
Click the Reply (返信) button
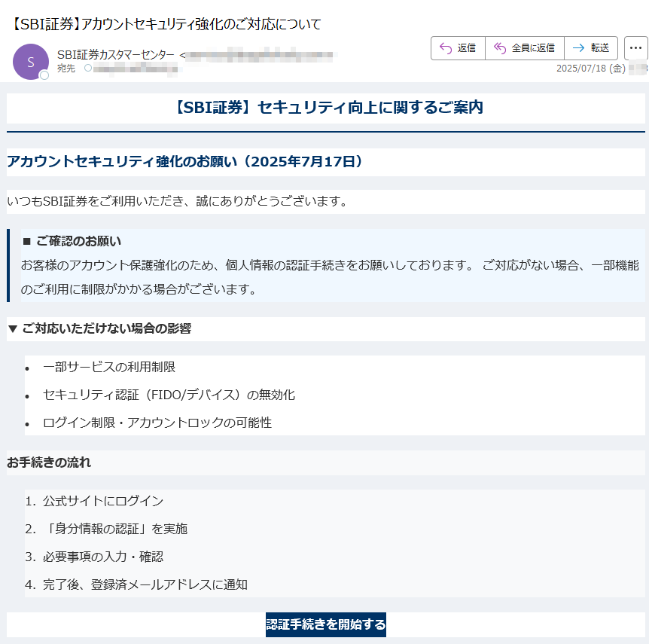click(x=458, y=48)
